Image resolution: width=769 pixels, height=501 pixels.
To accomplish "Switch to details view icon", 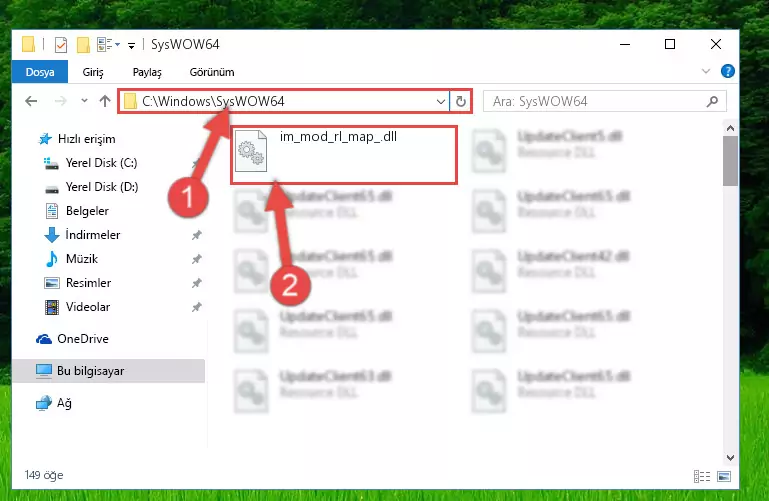I will tap(702, 476).
